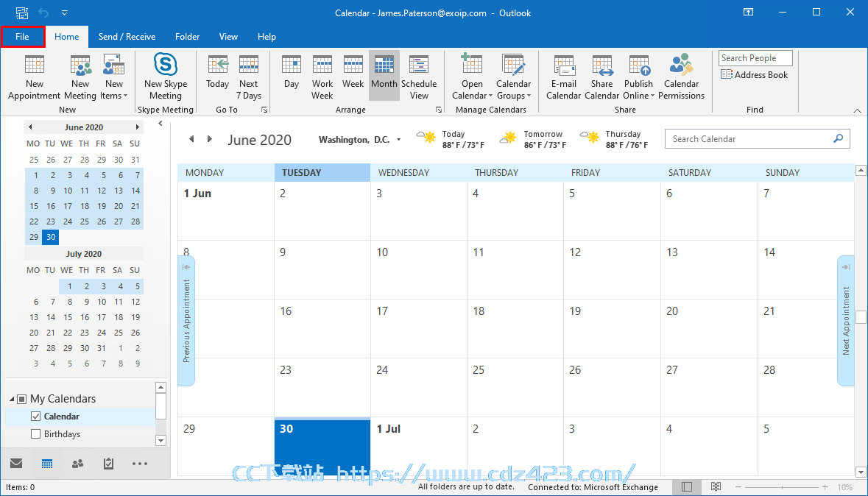
Task: Zoom out with the minus button
Action: (x=740, y=487)
